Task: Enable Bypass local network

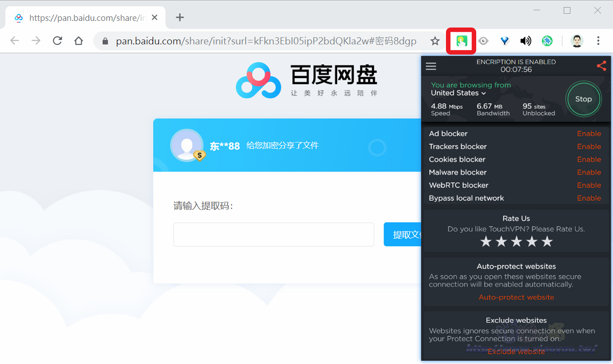Action: click(589, 198)
